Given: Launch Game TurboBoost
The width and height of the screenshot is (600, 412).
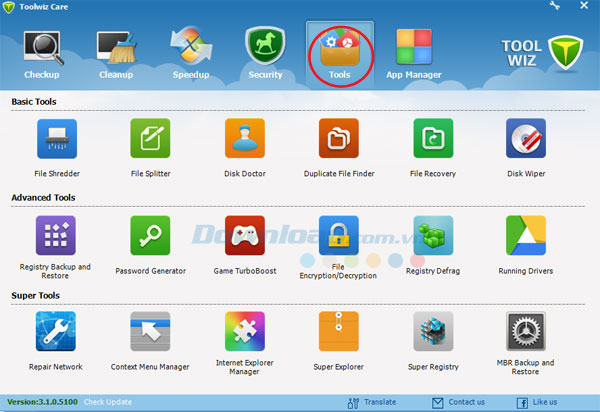Looking at the screenshot, I should pyautogui.click(x=245, y=235).
